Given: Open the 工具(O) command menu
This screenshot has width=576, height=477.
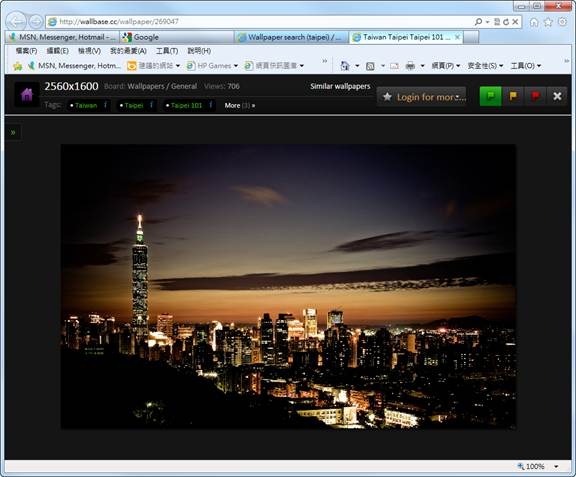Looking at the screenshot, I should tap(526, 66).
